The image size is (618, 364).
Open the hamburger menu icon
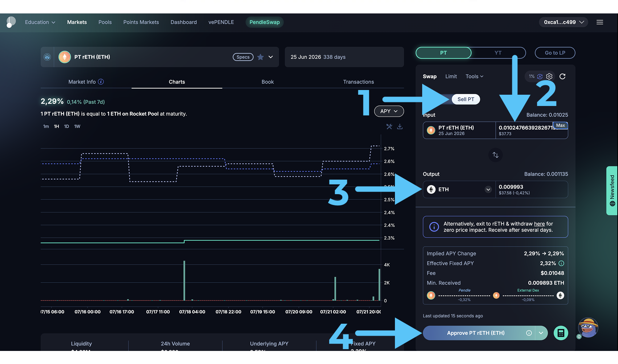600,22
